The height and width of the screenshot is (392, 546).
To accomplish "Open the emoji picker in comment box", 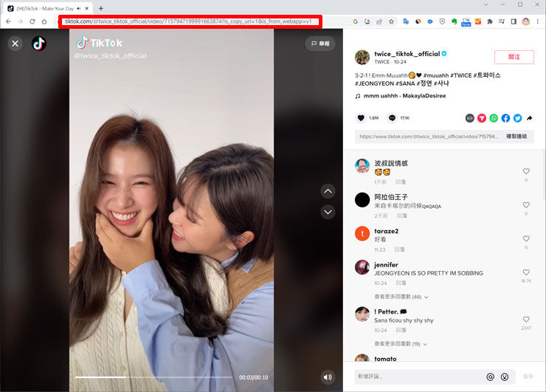I will (x=505, y=376).
